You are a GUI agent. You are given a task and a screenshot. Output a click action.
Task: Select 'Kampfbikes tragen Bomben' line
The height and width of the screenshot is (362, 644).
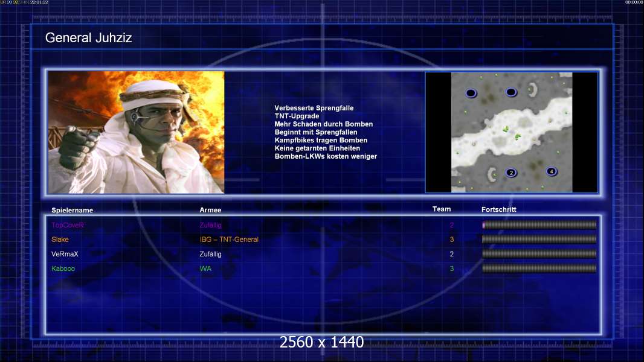click(321, 140)
